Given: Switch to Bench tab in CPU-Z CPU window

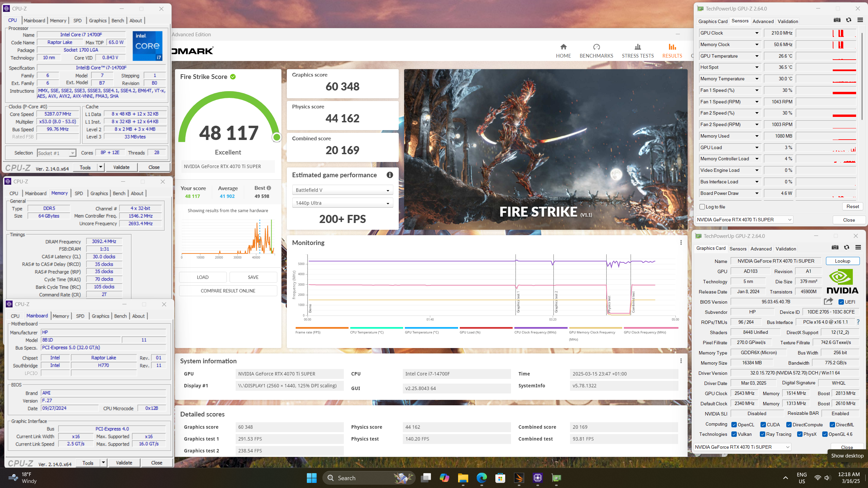Looking at the screenshot, I should [x=118, y=20].
